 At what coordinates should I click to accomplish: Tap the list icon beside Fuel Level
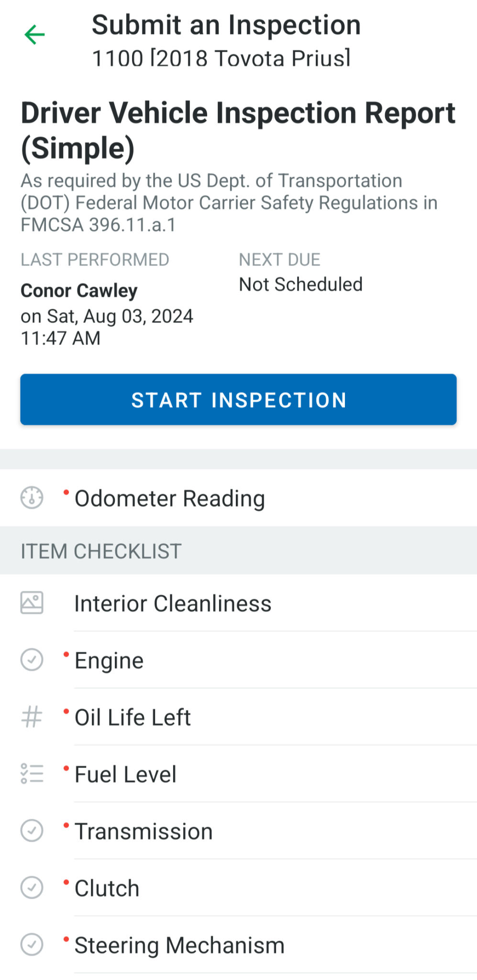tap(32, 773)
